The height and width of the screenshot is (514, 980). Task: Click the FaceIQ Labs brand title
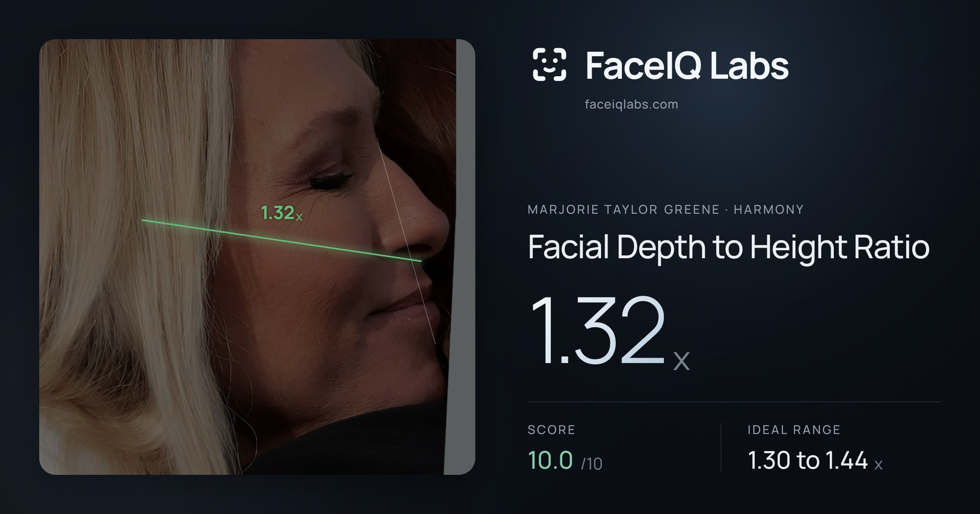pos(687,65)
